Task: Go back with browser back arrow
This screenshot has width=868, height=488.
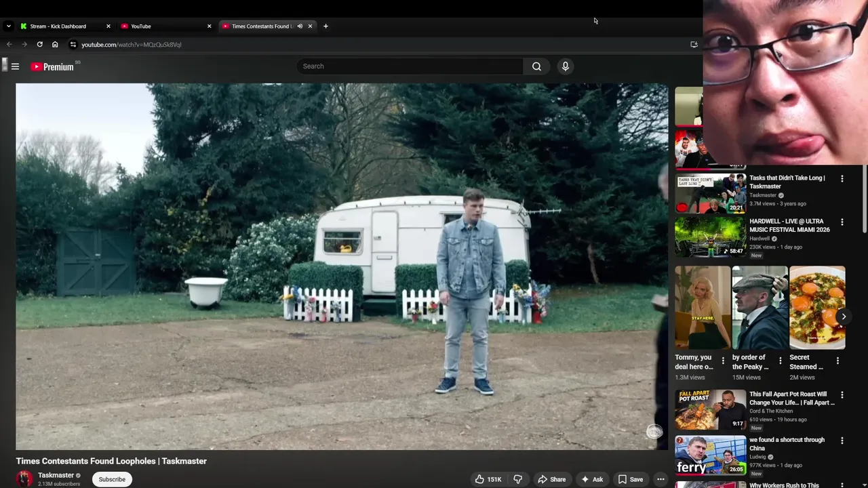Action: click(x=9, y=44)
